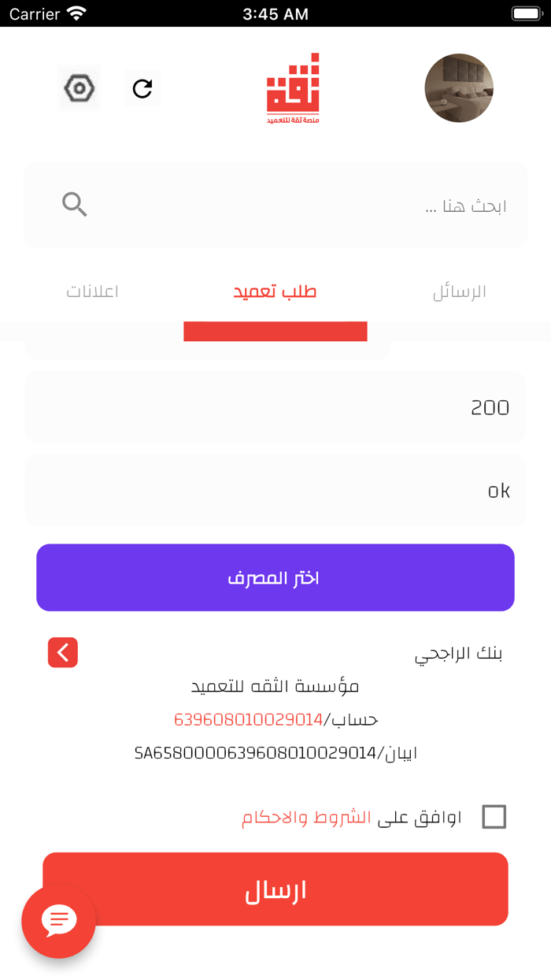Tap the ثقة platform logo

point(295,87)
